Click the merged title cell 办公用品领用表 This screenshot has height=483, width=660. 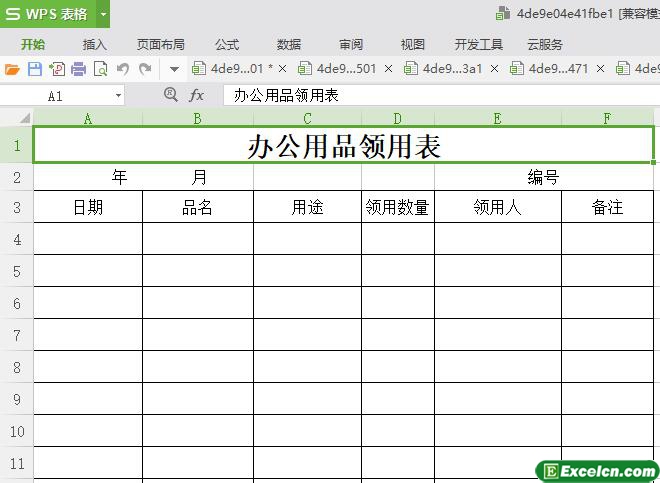point(343,145)
